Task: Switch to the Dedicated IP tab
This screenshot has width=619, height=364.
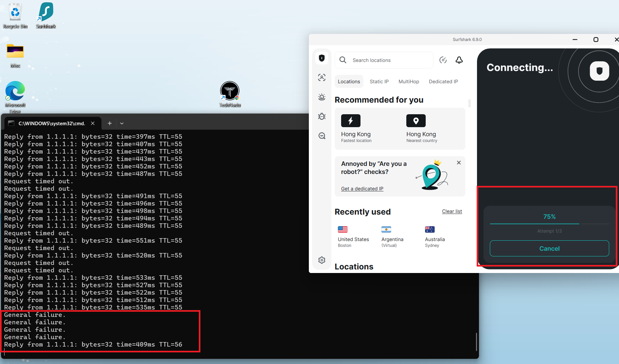Action: click(x=443, y=82)
